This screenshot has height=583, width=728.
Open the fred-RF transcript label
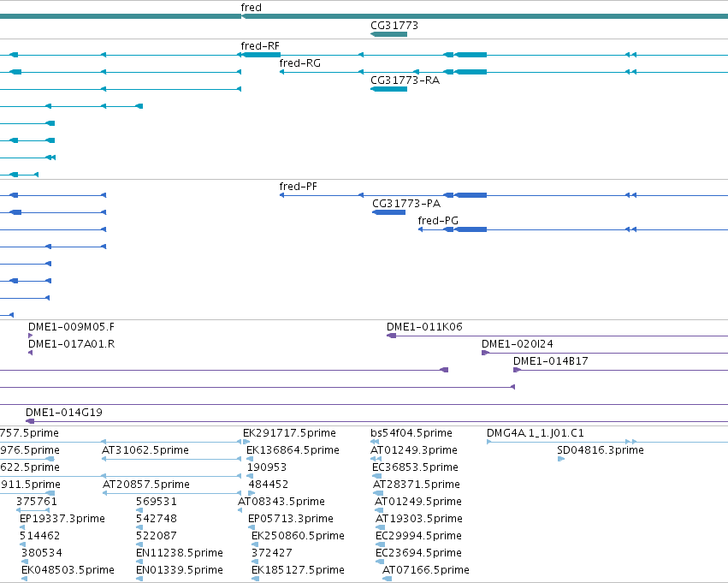(x=260, y=45)
